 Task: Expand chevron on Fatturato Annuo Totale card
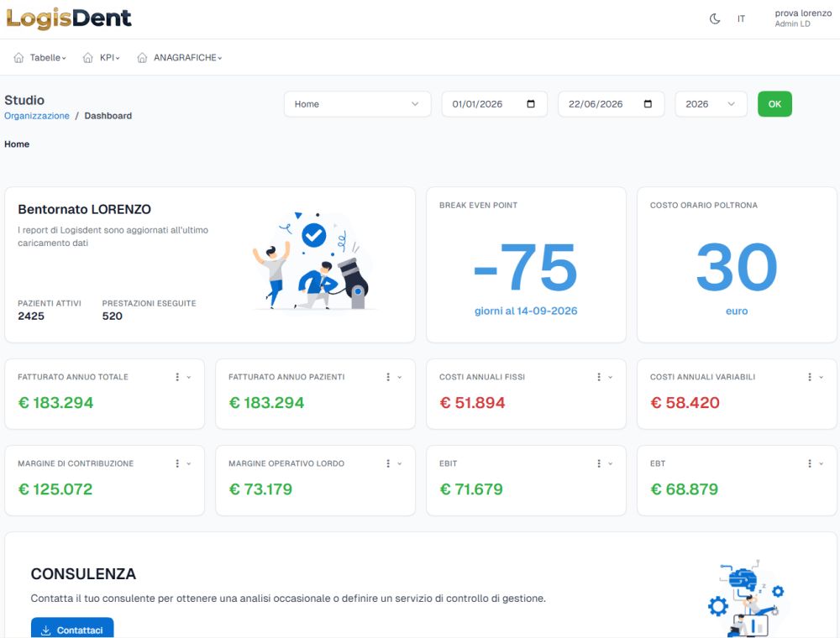[188, 377]
